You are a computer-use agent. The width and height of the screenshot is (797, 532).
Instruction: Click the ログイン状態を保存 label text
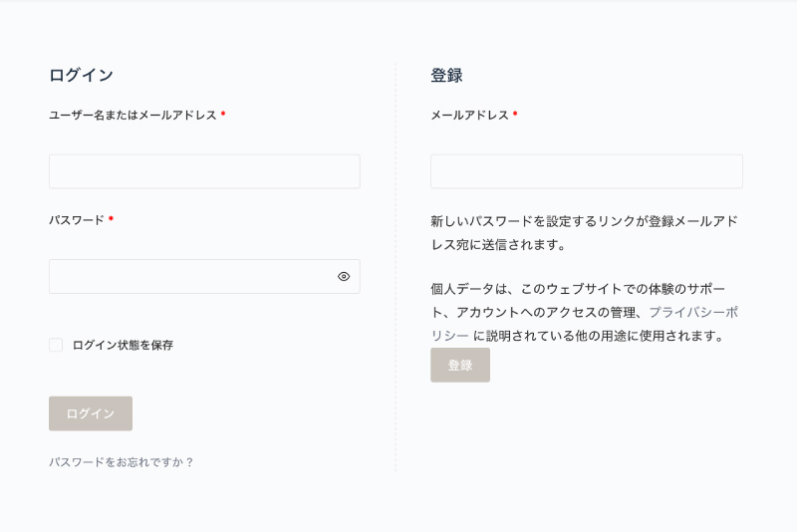pos(123,345)
